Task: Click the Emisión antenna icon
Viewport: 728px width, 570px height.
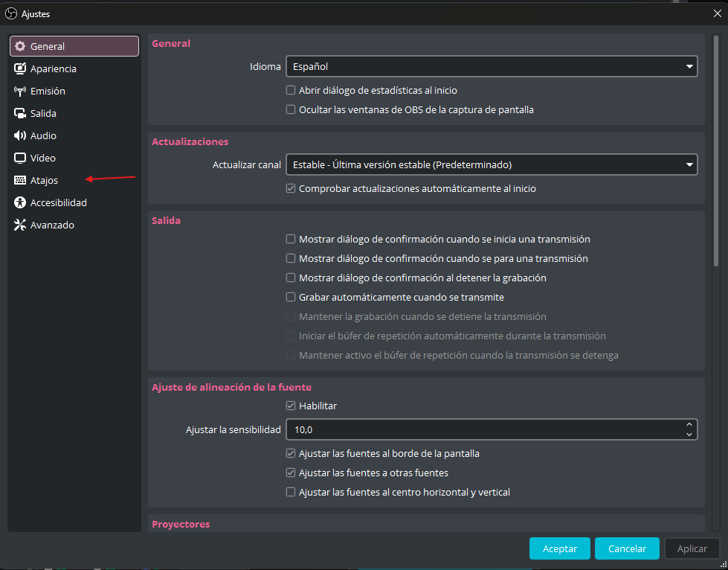Action: (x=20, y=91)
